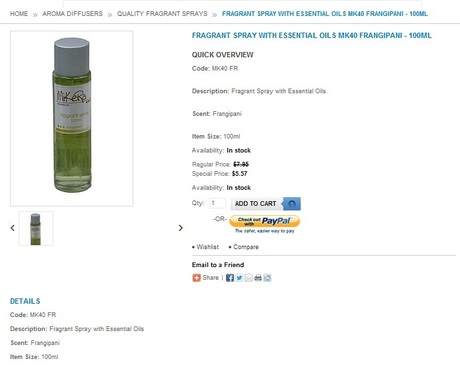Image resolution: width=460 pixels, height=365 pixels.
Task: Open Email to a Friend link
Action: click(218, 265)
